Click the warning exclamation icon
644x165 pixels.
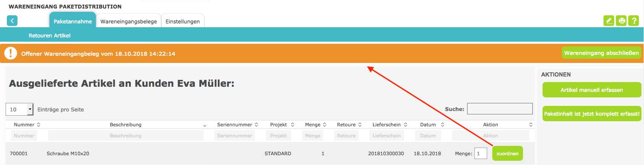point(10,54)
